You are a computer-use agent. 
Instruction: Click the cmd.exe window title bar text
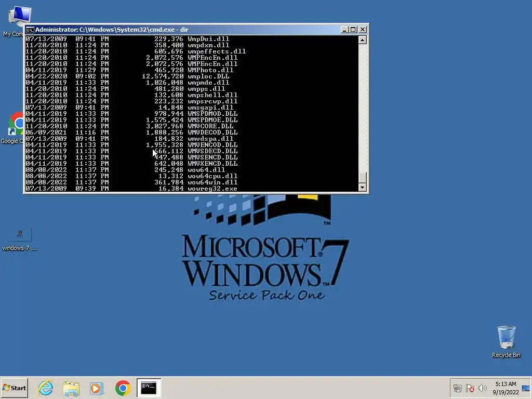[112, 30]
